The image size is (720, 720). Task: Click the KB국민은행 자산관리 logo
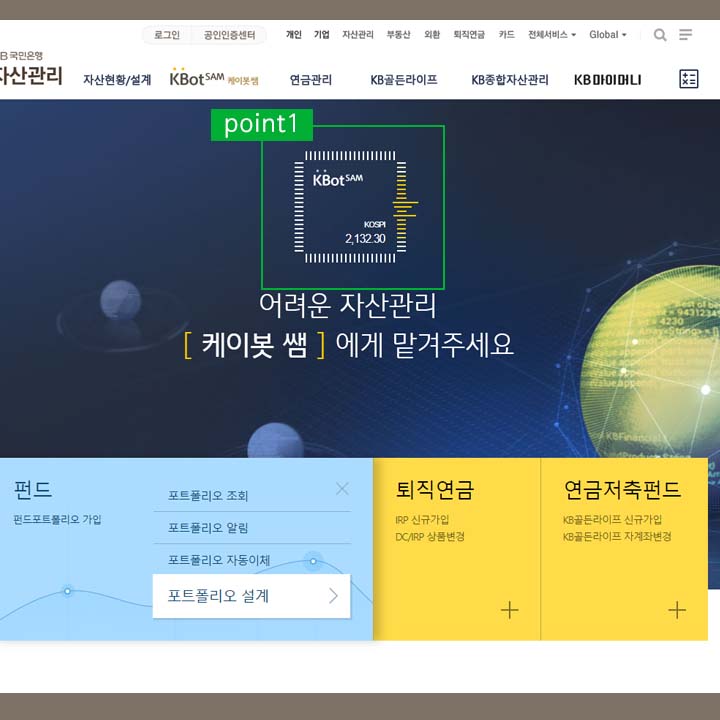click(x=31, y=69)
